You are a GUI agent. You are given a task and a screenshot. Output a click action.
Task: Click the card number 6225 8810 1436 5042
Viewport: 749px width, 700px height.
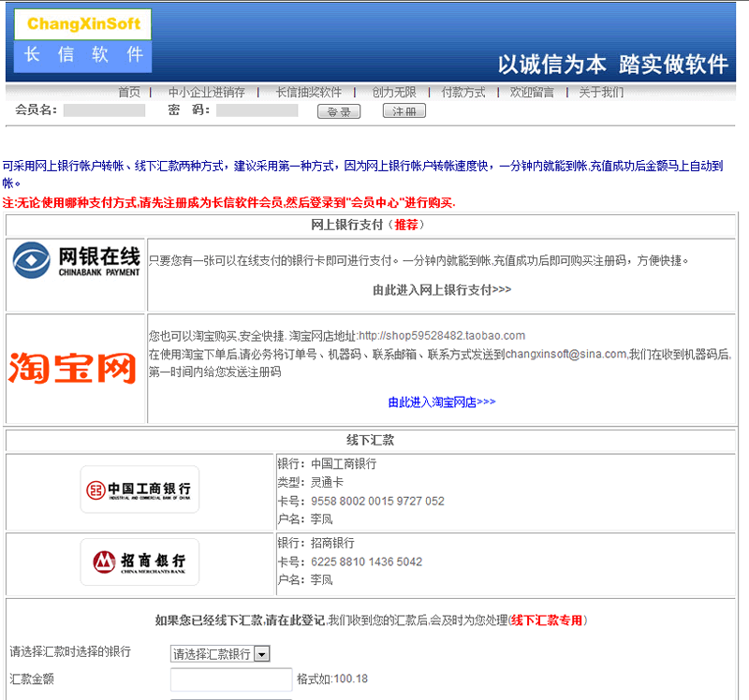pyautogui.click(x=366, y=561)
